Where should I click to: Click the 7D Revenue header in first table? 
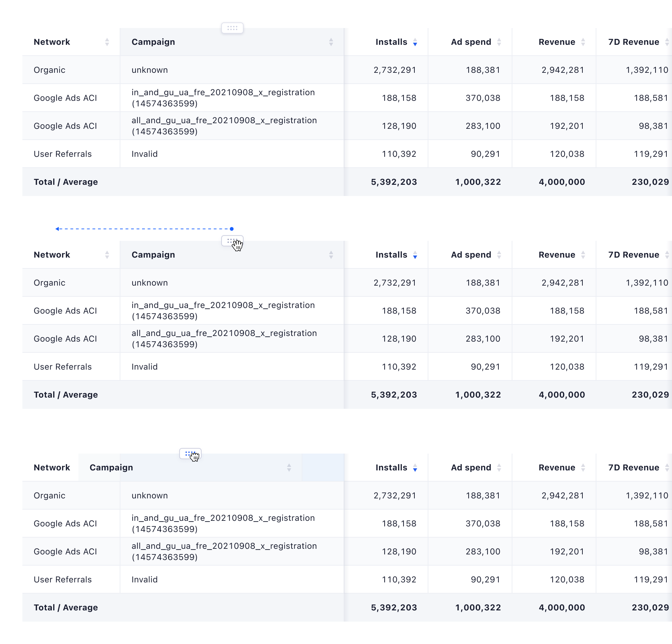[633, 42]
